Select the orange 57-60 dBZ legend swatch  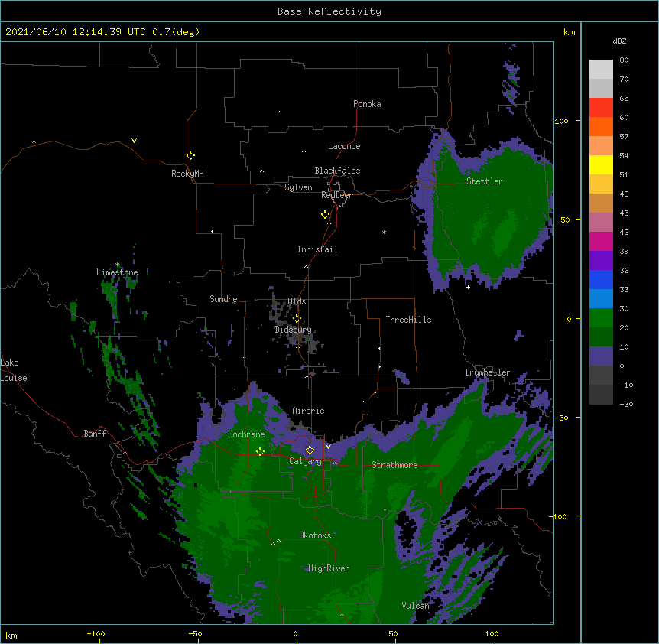click(601, 126)
